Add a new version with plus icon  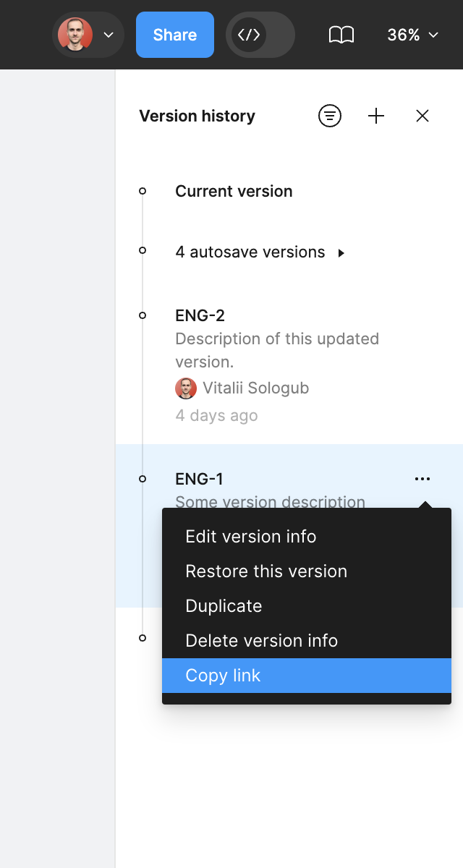pyautogui.click(x=376, y=116)
